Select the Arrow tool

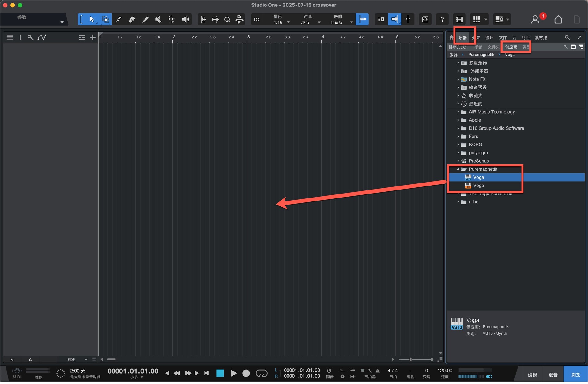(x=92, y=20)
